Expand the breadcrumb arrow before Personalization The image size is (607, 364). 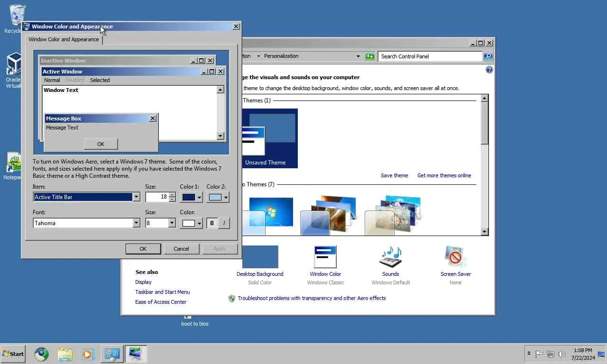(258, 56)
